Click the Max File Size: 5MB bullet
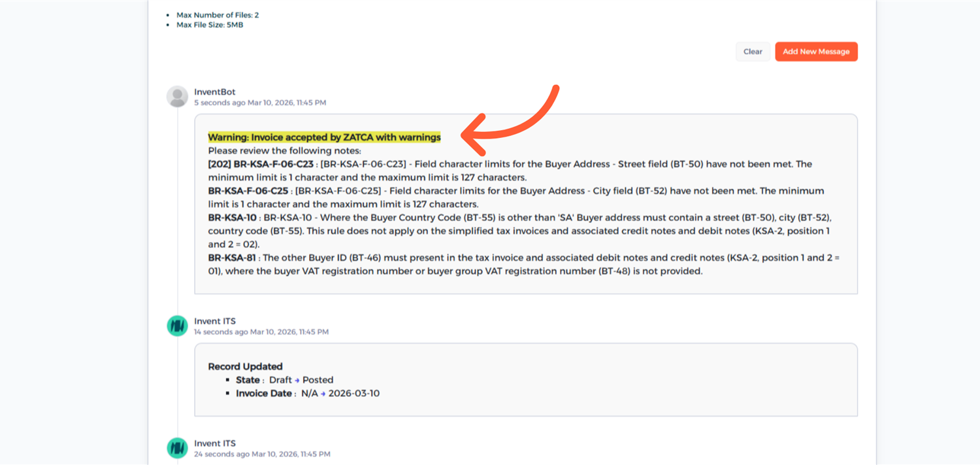This screenshot has height=465, width=980. click(x=210, y=25)
